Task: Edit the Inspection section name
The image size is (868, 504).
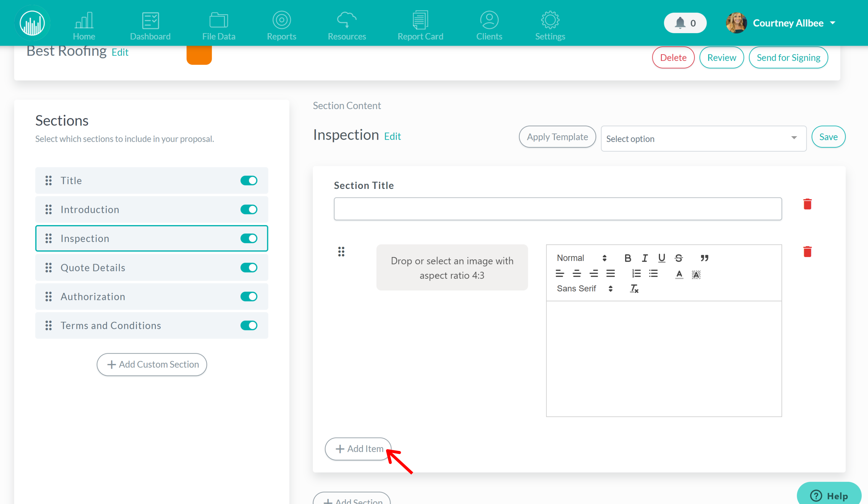Action: pos(392,136)
